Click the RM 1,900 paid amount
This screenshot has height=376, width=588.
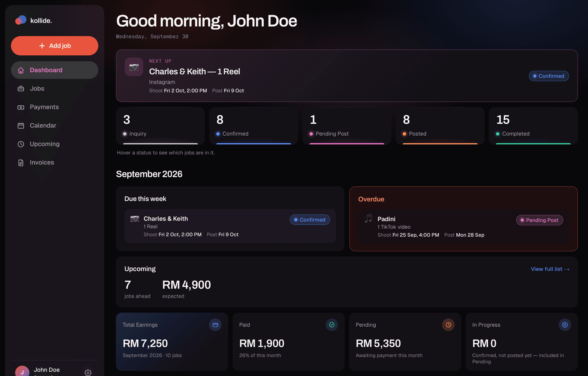[x=262, y=344]
